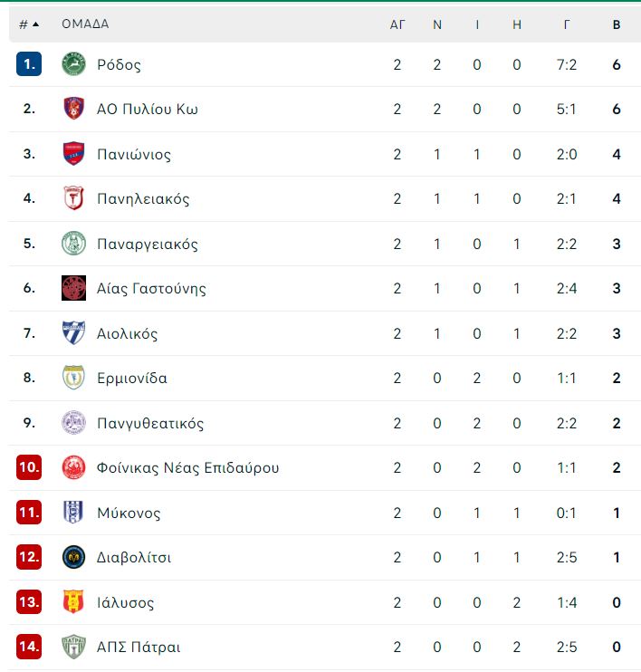Sort standings by the Β points column
Viewport: 641px width, 672px height.
(x=617, y=24)
